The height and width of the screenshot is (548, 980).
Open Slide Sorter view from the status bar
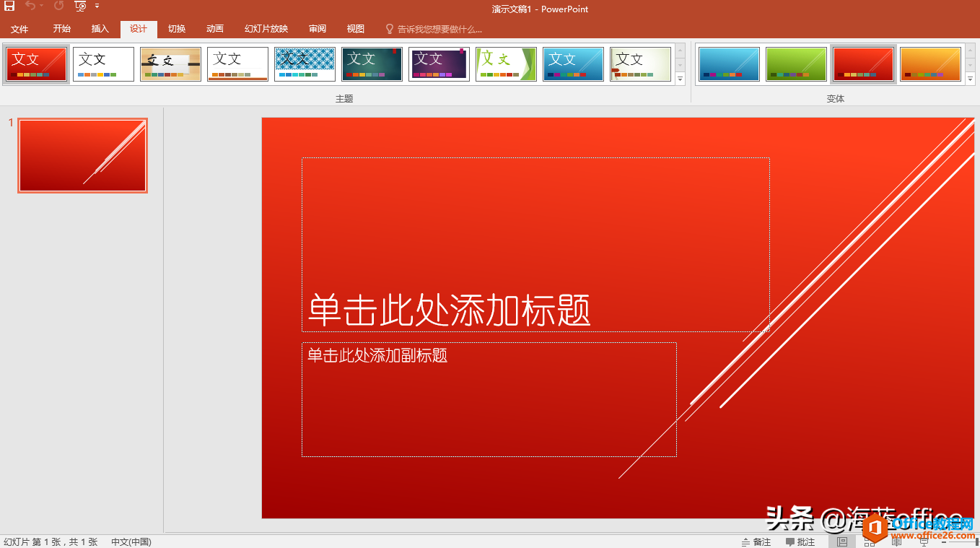click(869, 542)
